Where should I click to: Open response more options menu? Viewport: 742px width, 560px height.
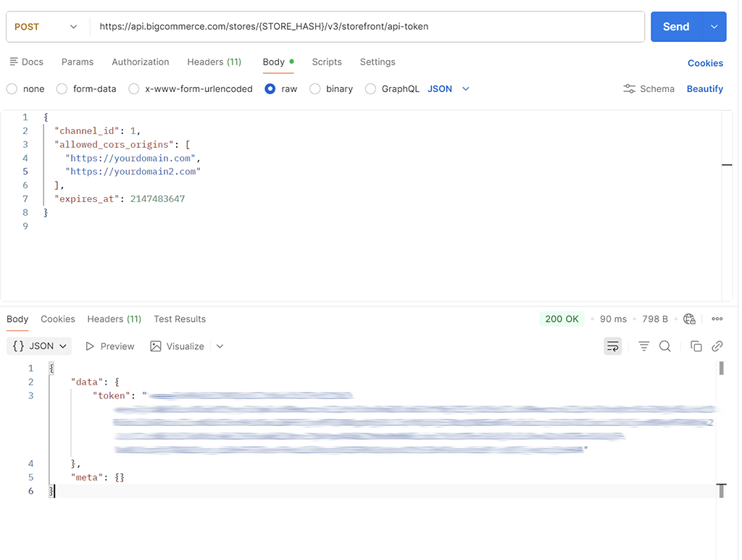pyautogui.click(x=717, y=319)
